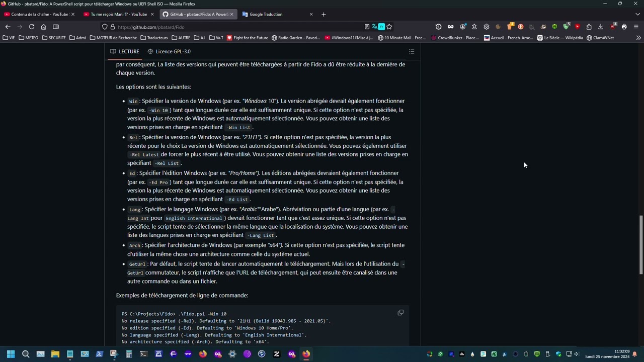Open a new browser tab with plus
Image resolution: width=644 pixels, height=362 pixels.
click(x=324, y=14)
